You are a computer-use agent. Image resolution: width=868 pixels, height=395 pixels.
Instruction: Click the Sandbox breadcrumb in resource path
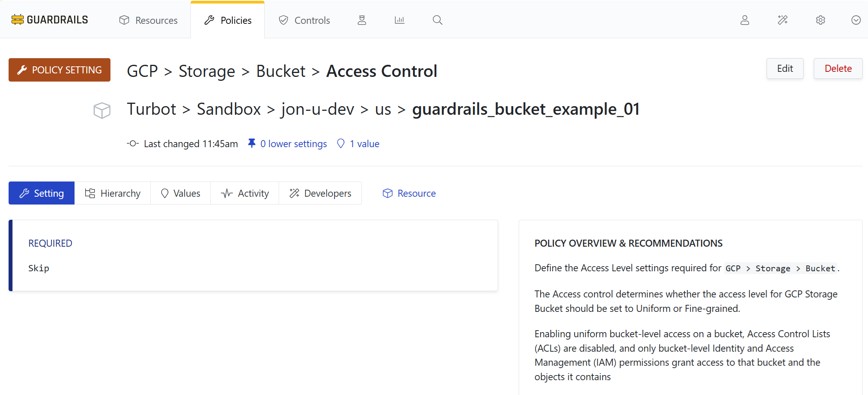(229, 109)
